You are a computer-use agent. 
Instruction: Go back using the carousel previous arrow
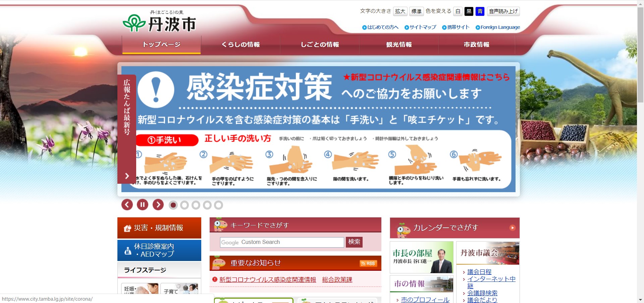click(x=127, y=205)
